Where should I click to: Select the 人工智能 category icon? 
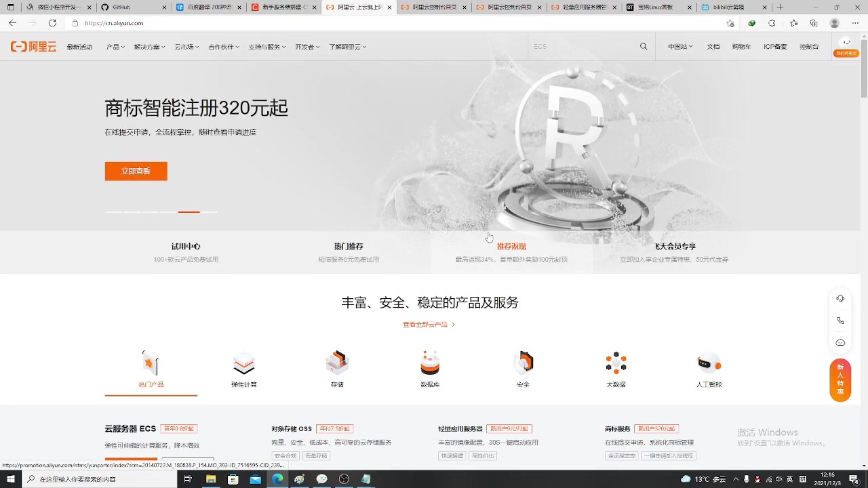pyautogui.click(x=709, y=363)
